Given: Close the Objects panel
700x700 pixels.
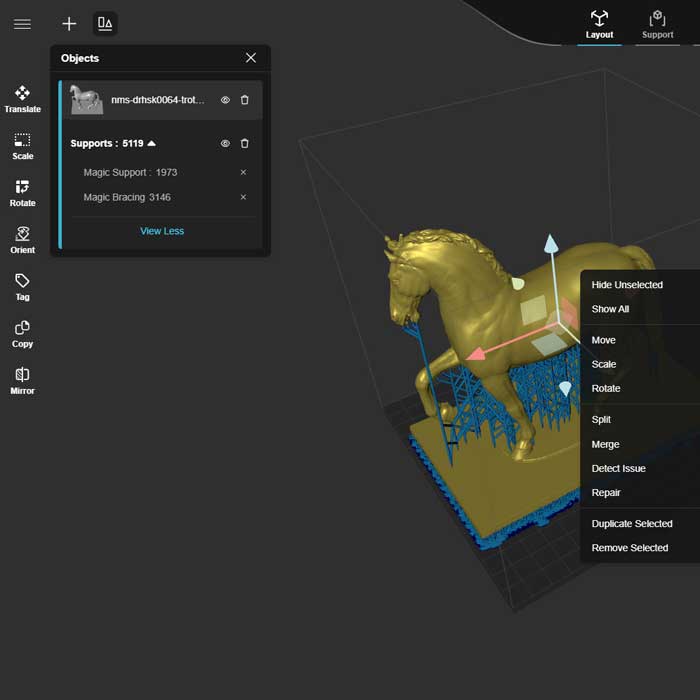Looking at the screenshot, I should click(251, 58).
